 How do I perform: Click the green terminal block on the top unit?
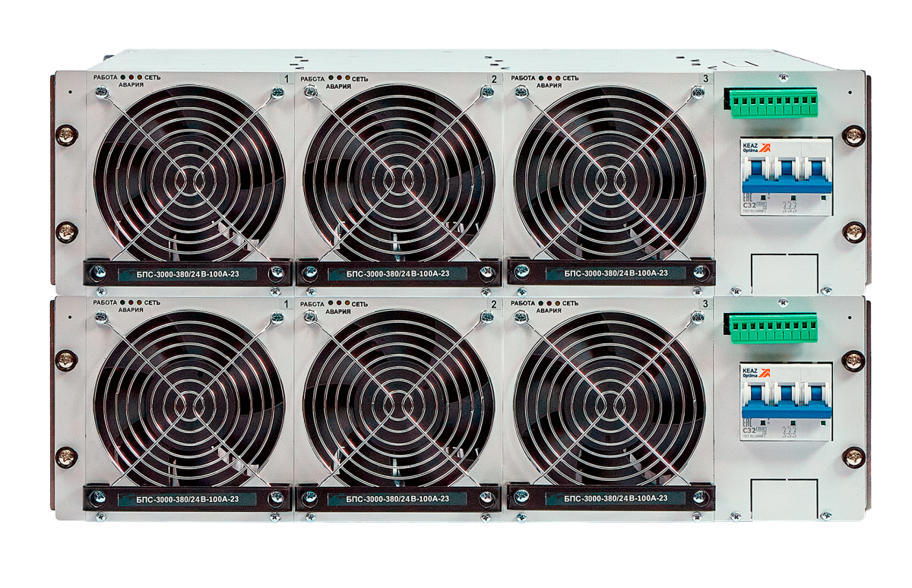click(x=771, y=103)
